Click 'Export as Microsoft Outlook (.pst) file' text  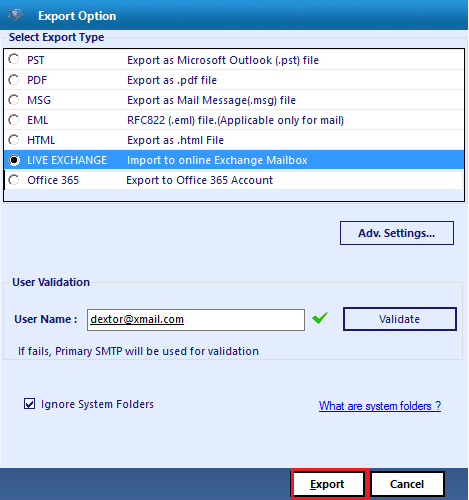tap(223, 60)
